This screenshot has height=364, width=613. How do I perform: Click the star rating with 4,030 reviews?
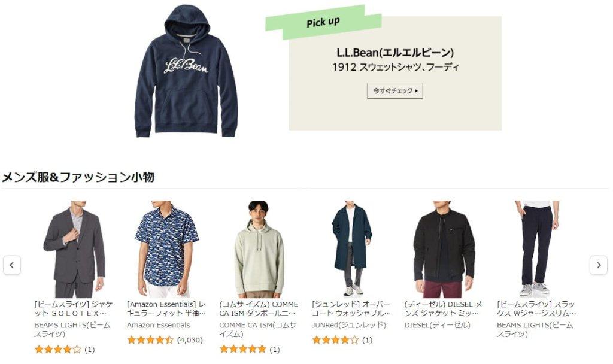point(165,340)
